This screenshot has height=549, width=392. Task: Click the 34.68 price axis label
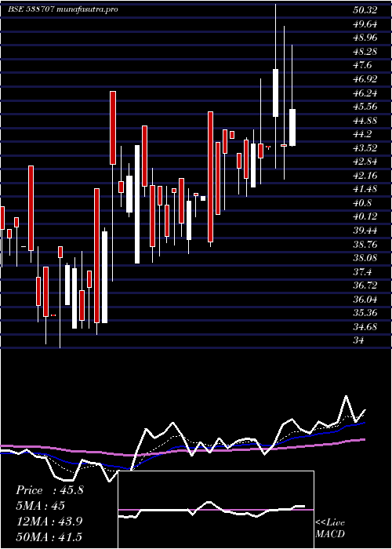click(x=365, y=327)
